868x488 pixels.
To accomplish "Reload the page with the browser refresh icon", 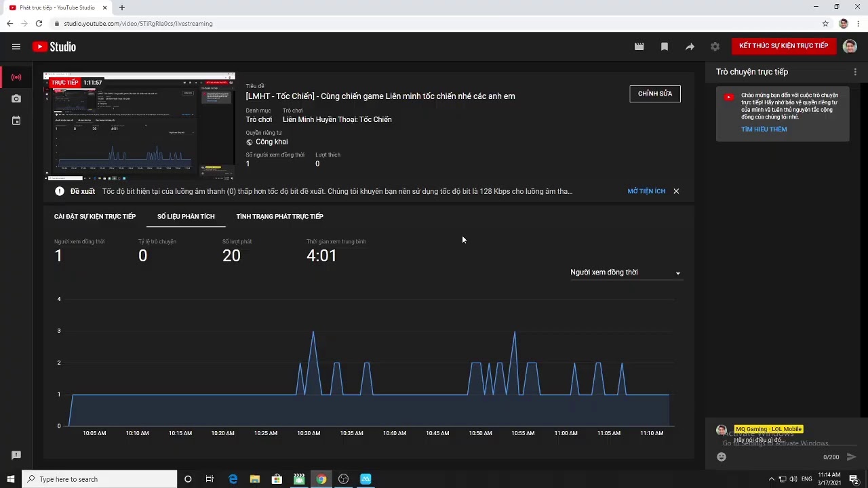I will pos(39,23).
